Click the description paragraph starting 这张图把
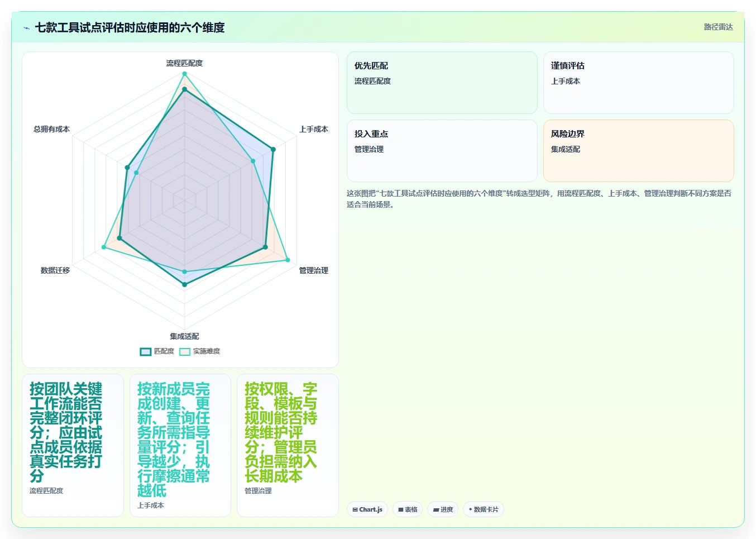Viewport: 756px width, 539px height. tap(539, 199)
